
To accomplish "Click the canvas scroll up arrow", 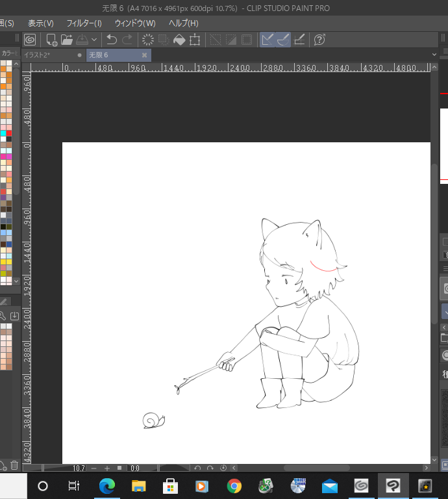I will 434,67.
